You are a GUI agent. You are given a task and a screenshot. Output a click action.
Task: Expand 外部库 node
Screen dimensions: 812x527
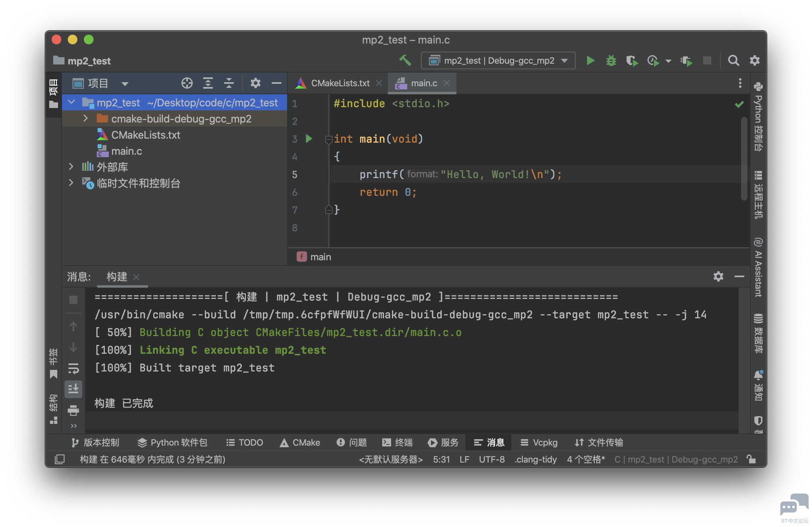tap(71, 166)
